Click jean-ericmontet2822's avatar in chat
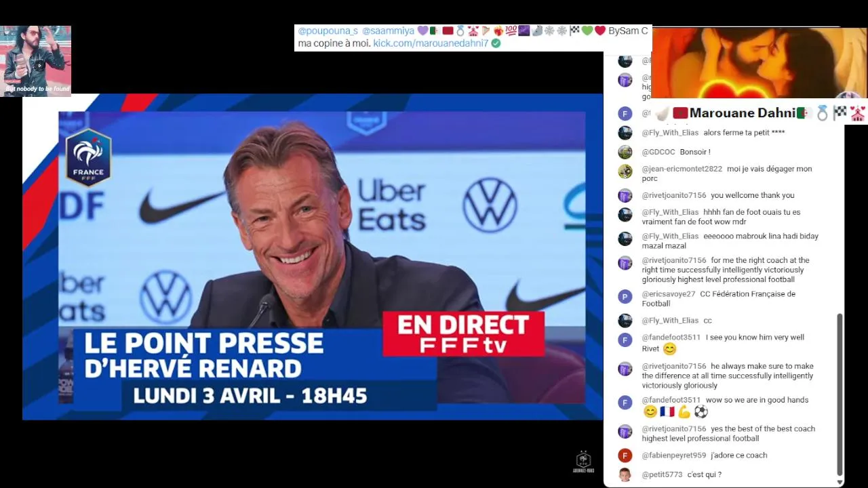 [x=625, y=171]
